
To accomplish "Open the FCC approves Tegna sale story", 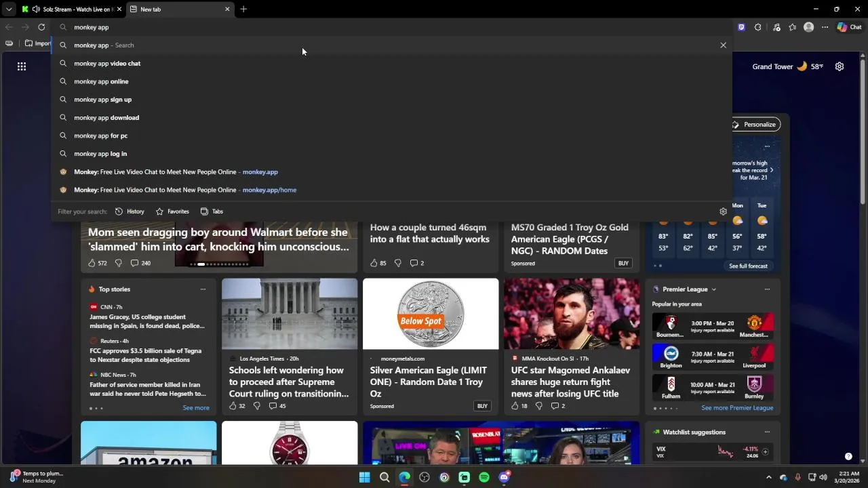I will point(145,355).
